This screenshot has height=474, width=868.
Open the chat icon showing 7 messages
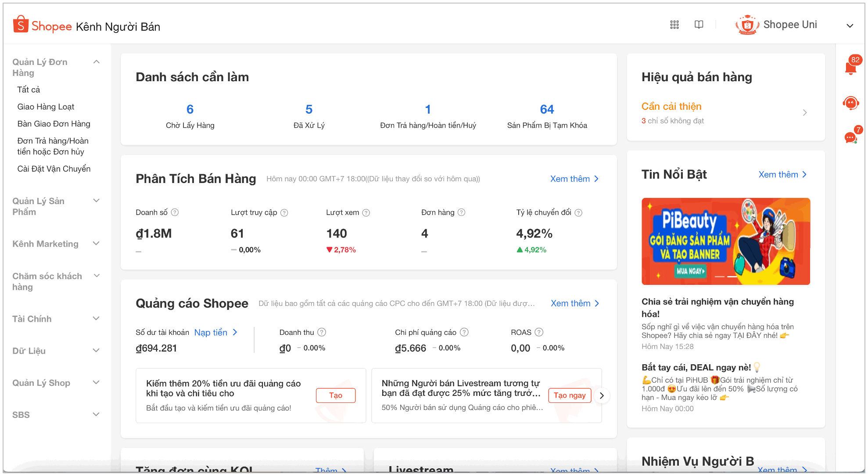pyautogui.click(x=849, y=137)
